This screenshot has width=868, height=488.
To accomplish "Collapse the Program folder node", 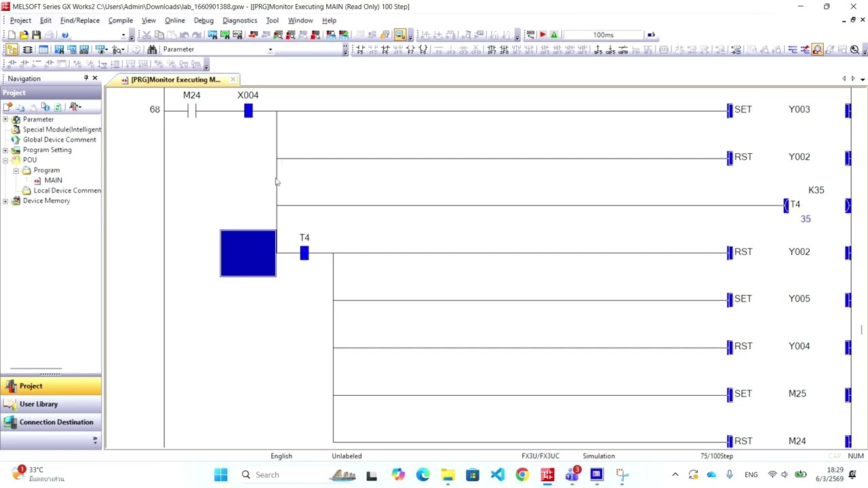I will [16, 170].
